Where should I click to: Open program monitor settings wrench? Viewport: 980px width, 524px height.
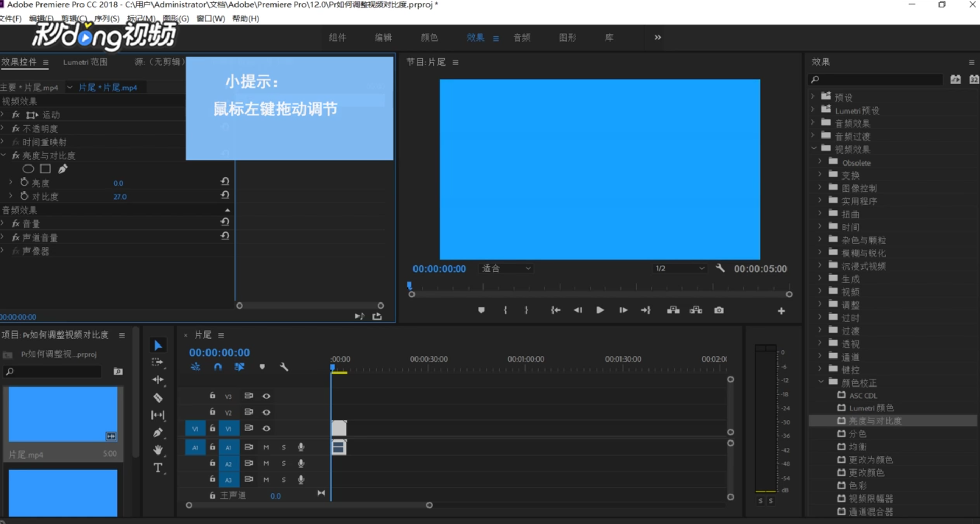720,268
